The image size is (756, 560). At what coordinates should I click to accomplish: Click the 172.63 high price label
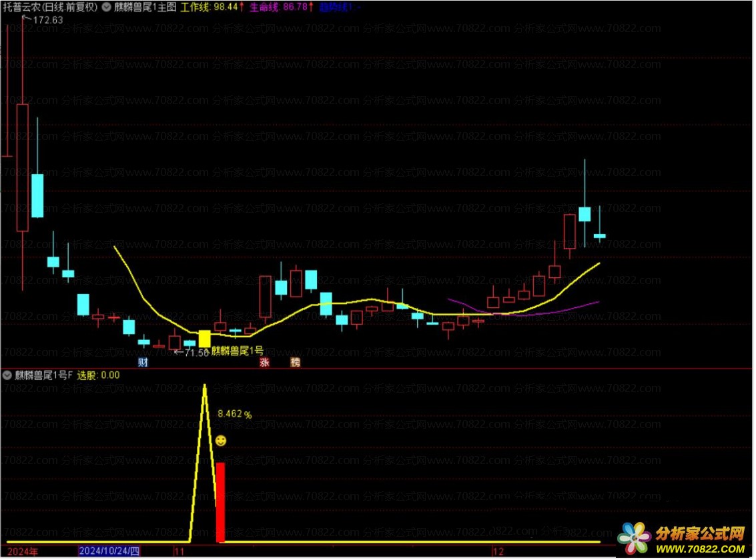(x=47, y=20)
